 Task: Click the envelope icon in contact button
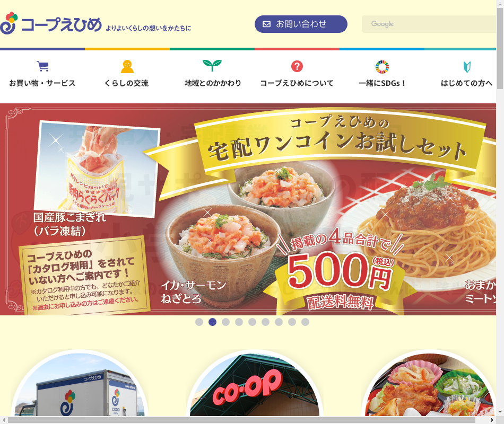click(266, 24)
